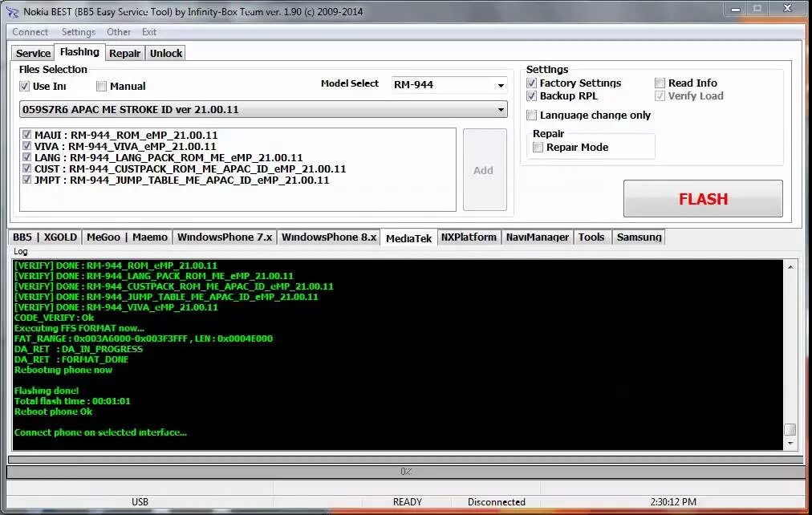Select the NXPlatform tab

click(x=469, y=237)
